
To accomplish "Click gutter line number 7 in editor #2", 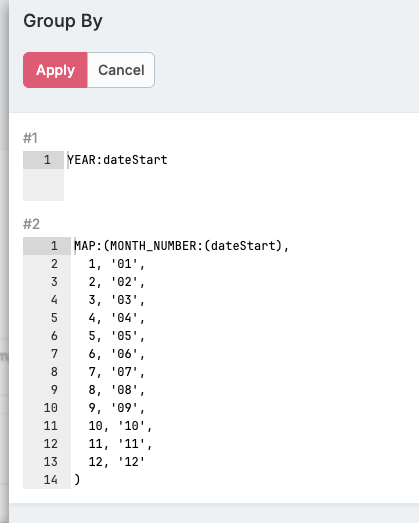I will pos(54,354).
